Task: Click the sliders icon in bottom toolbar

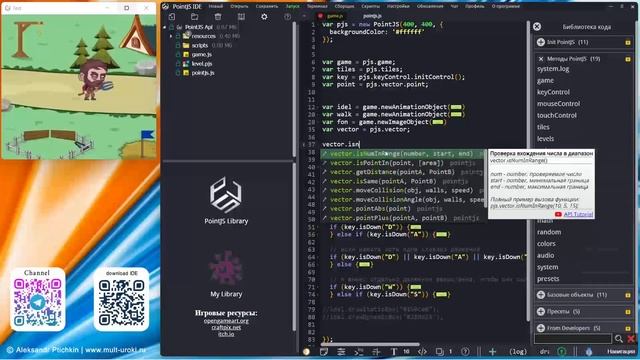Action: [341, 351]
